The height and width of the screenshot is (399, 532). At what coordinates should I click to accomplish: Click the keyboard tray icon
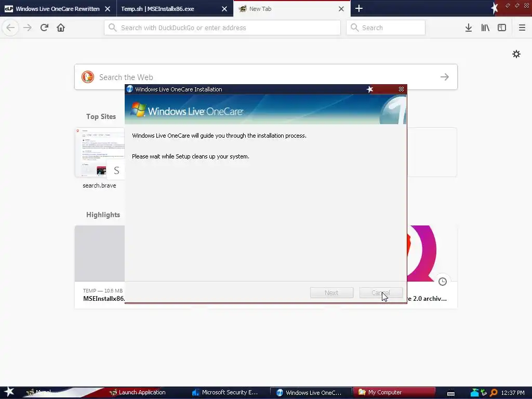pos(451,393)
